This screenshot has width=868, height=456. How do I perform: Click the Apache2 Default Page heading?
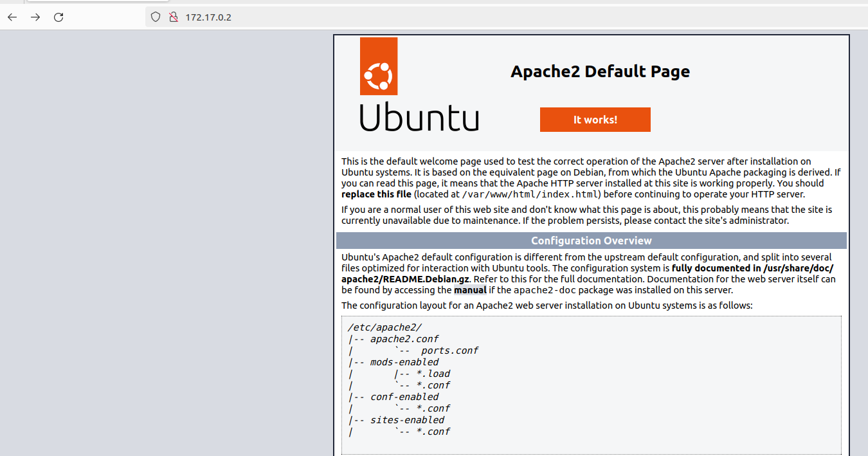click(x=600, y=71)
